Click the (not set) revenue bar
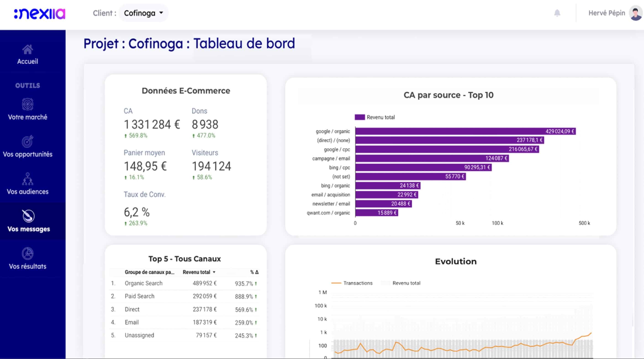 411,177
